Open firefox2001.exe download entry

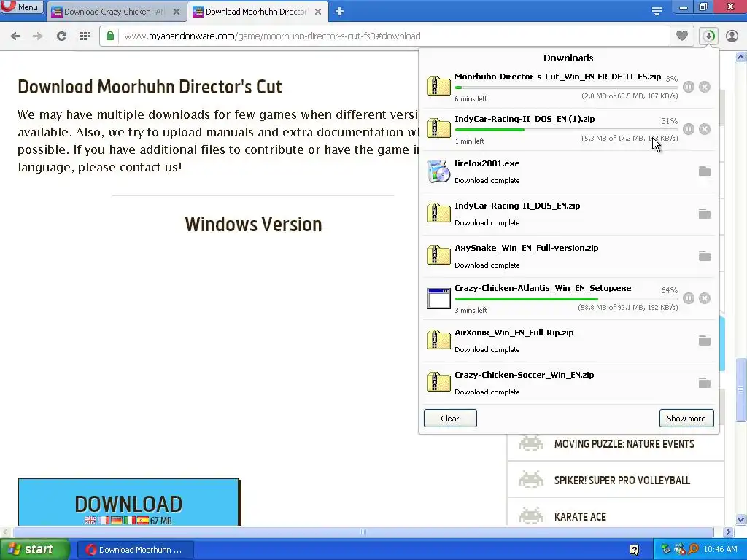[570, 171]
